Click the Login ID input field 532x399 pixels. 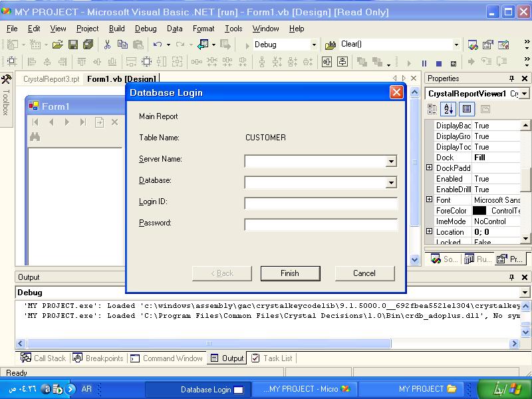tap(321, 203)
